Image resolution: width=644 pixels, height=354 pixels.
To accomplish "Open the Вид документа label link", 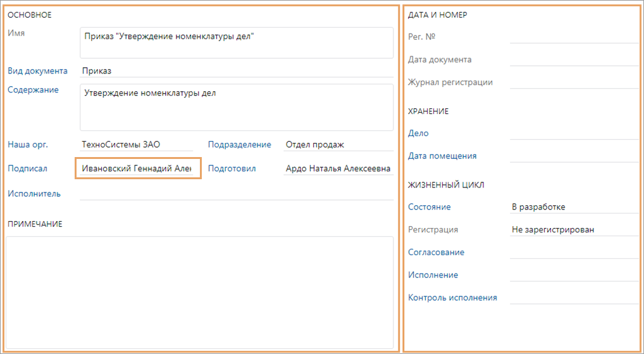I will [x=37, y=71].
